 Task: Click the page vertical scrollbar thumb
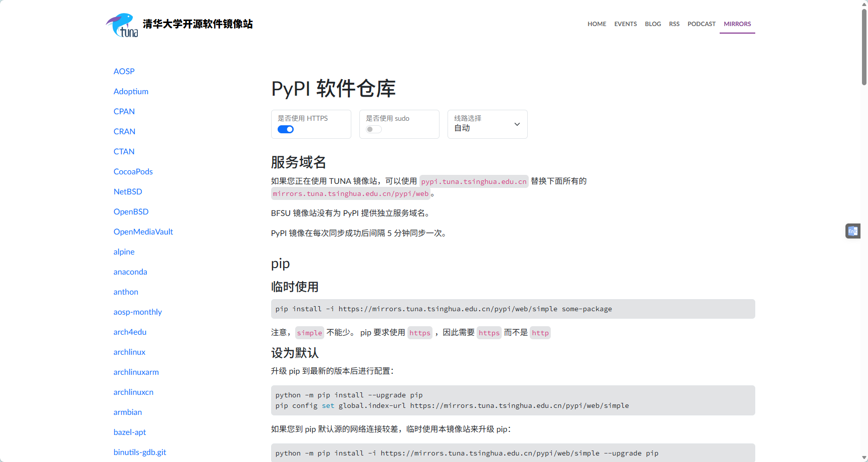coord(864,46)
